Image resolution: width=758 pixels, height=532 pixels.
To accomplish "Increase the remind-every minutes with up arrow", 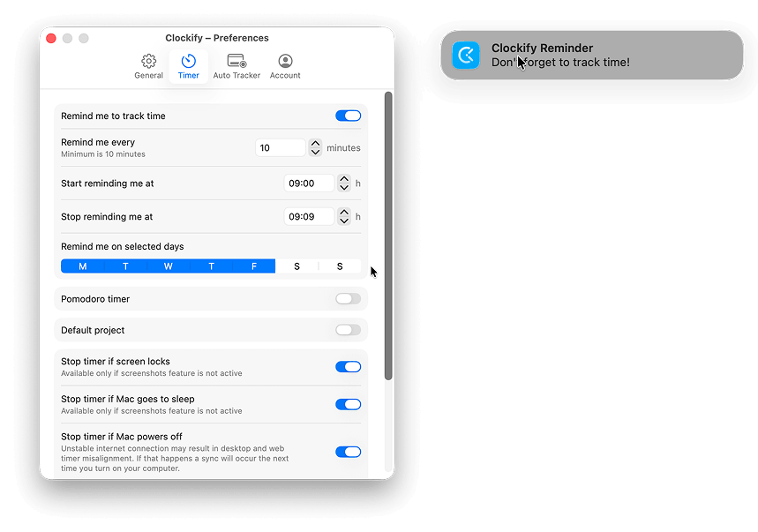I will tap(315, 144).
